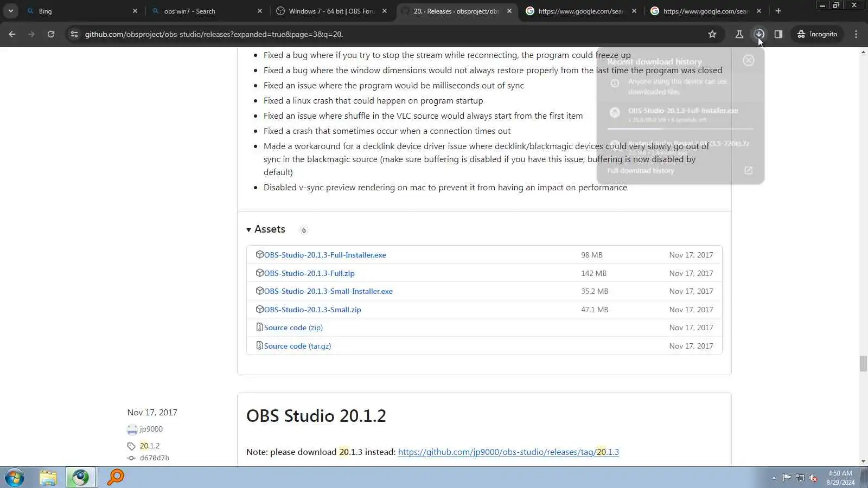
Task: Open Windows Explorer from the taskbar
Action: click(x=48, y=478)
